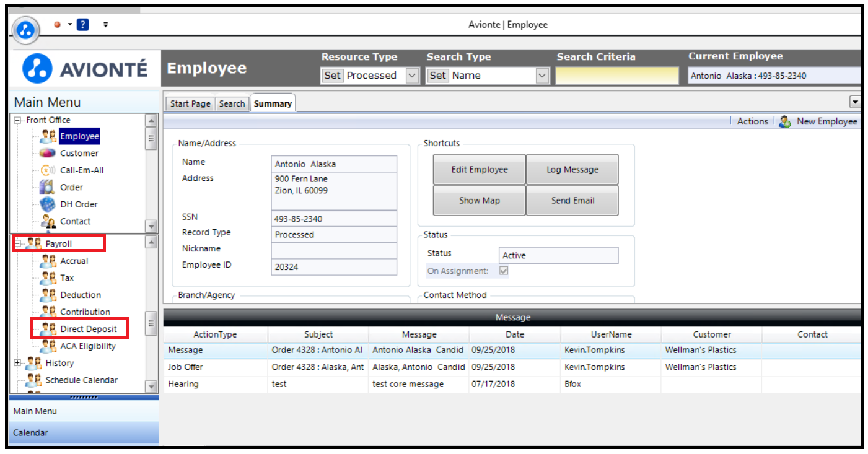
Task: Sort messages by the Date column header
Action: click(515, 334)
